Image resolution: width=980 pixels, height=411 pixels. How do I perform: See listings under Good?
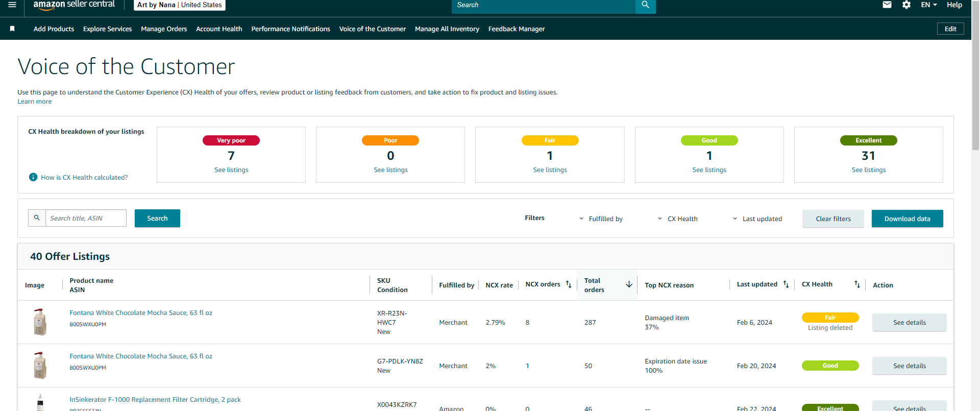709,170
